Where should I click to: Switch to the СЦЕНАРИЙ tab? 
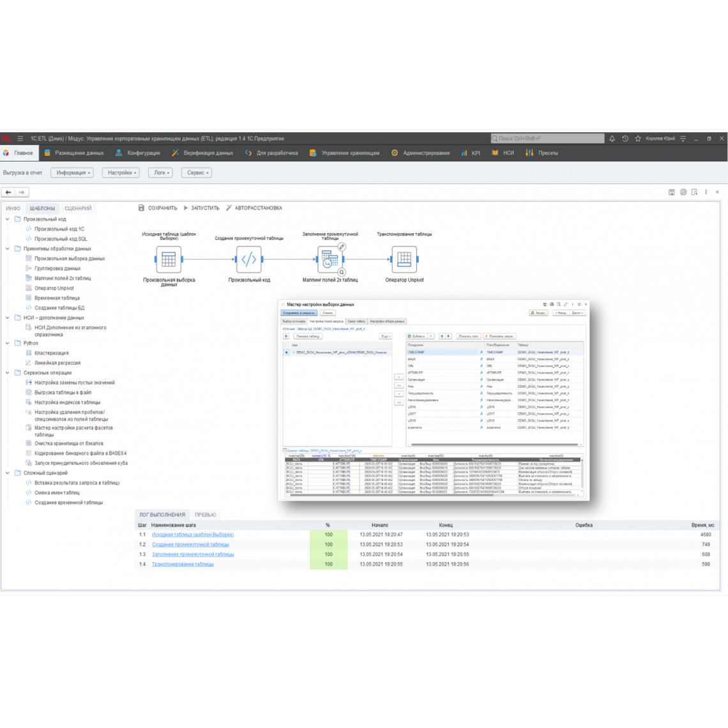click(x=78, y=208)
